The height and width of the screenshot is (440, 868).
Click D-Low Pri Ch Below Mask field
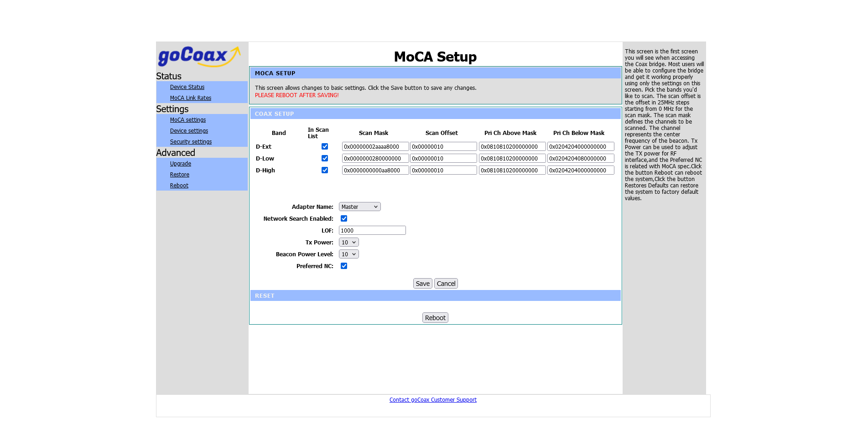click(x=581, y=158)
